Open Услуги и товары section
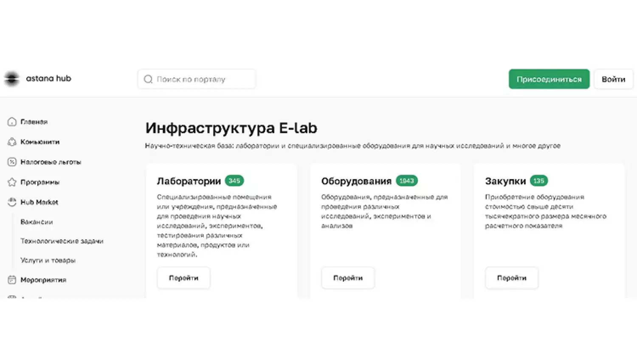 [x=48, y=260]
